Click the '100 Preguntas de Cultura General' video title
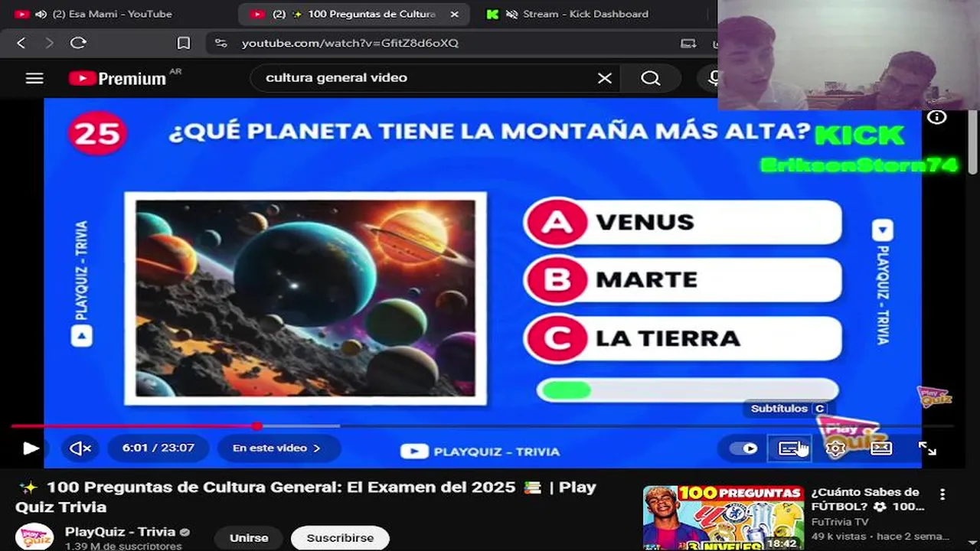This screenshot has height=551, width=980. point(306,497)
